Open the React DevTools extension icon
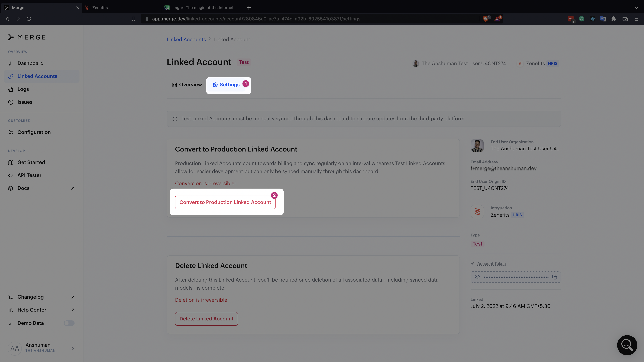The image size is (644, 362). coord(592,19)
